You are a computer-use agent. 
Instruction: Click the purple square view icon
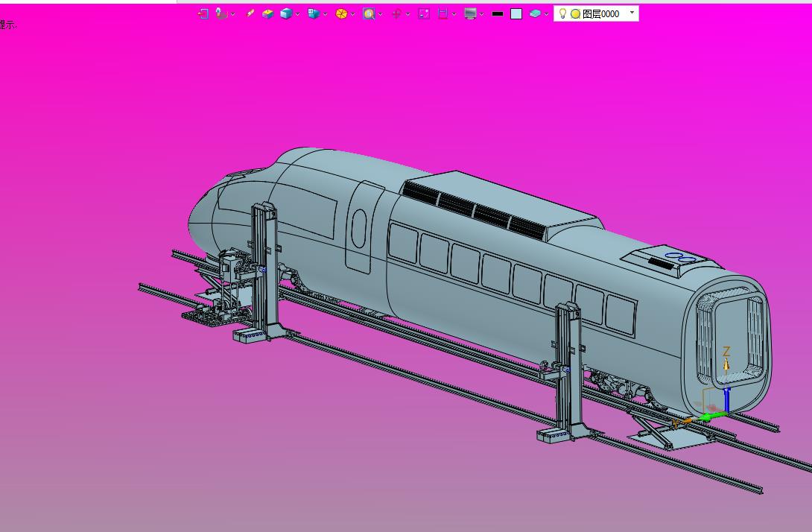click(x=424, y=13)
